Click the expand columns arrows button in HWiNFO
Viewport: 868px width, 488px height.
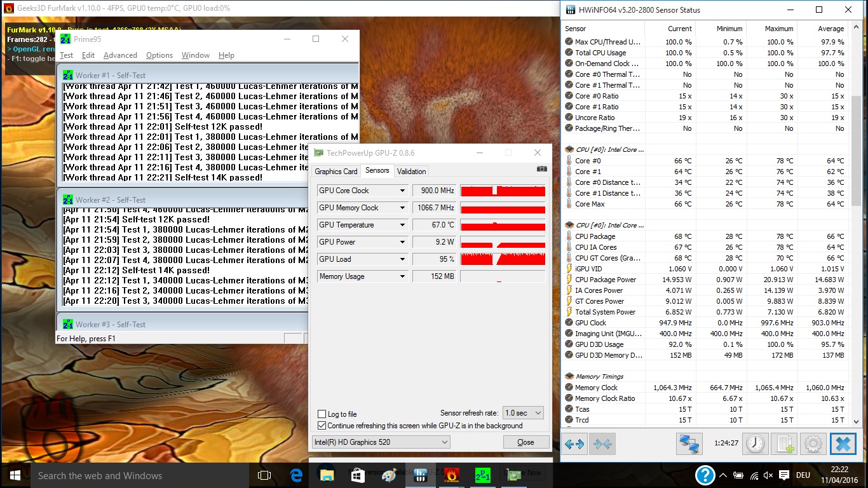[x=574, y=444]
